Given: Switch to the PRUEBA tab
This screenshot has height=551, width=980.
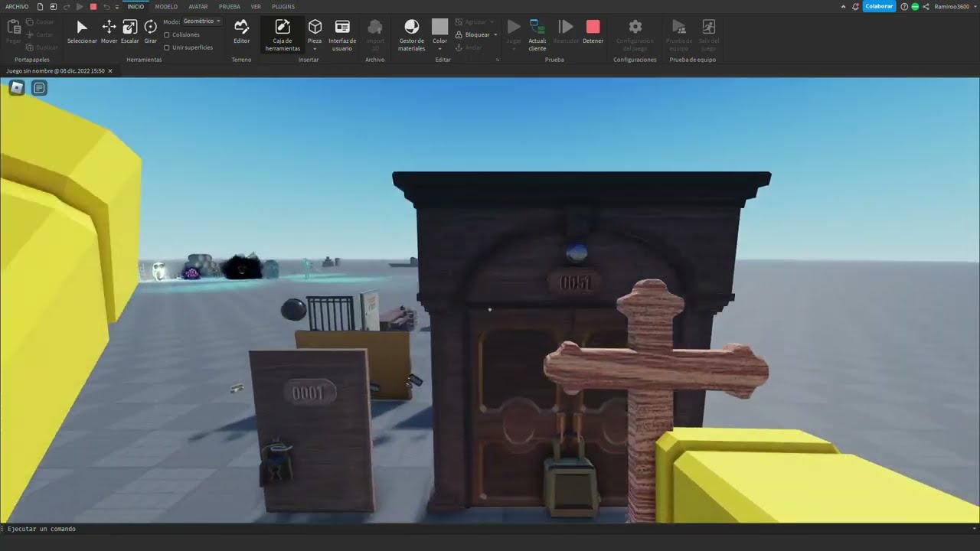Looking at the screenshot, I should (230, 6).
